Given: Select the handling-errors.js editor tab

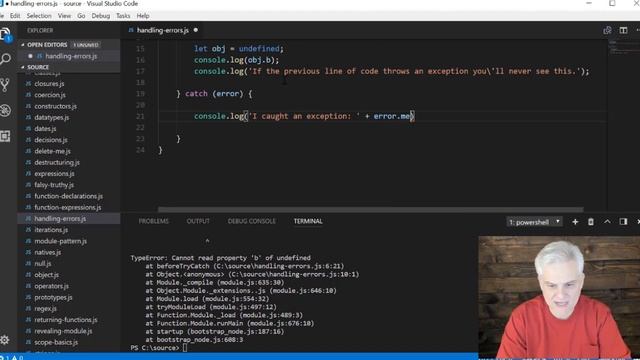Looking at the screenshot, I should (x=162, y=30).
